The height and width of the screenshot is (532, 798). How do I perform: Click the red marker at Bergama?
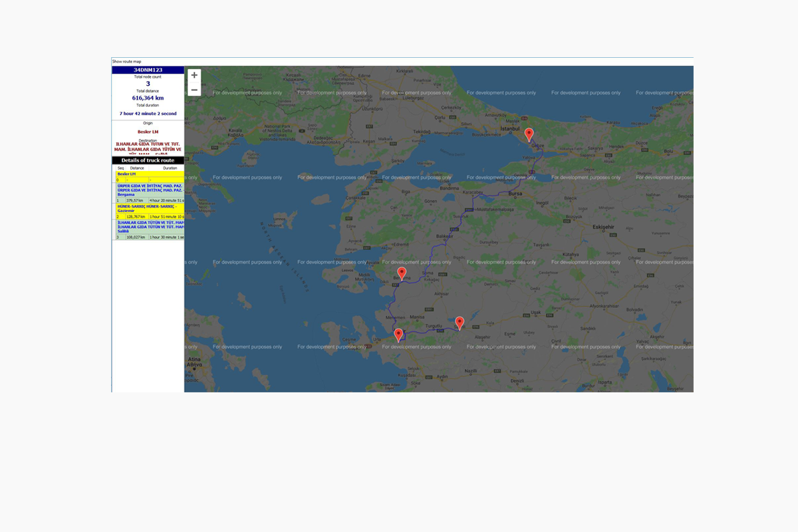tap(402, 273)
